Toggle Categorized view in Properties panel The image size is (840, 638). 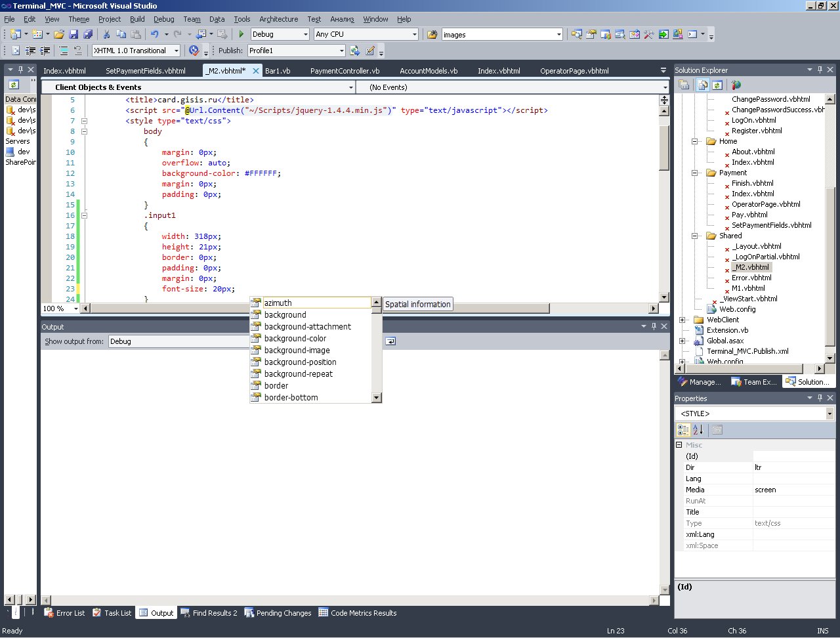coord(683,430)
